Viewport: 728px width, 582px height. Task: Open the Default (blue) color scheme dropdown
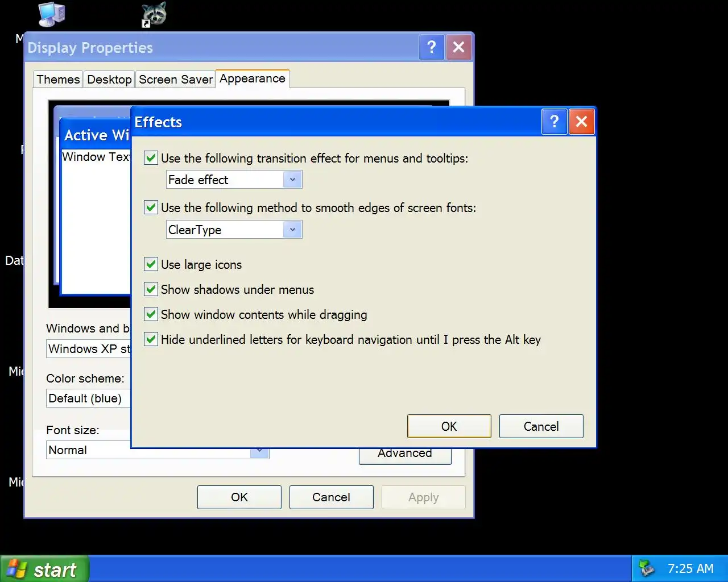pos(89,398)
